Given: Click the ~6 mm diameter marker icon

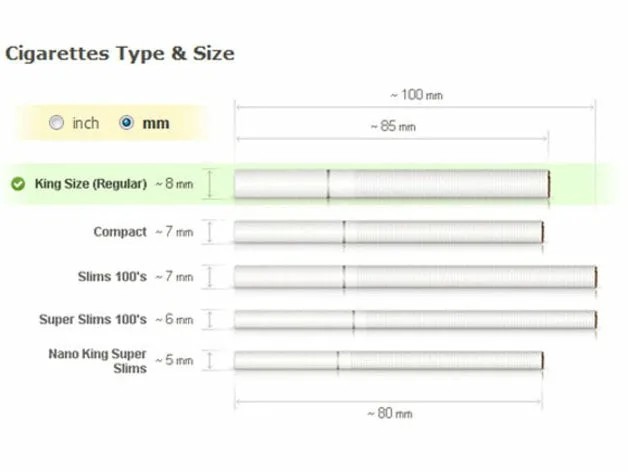Looking at the screenshot, I should pos(210,319).
